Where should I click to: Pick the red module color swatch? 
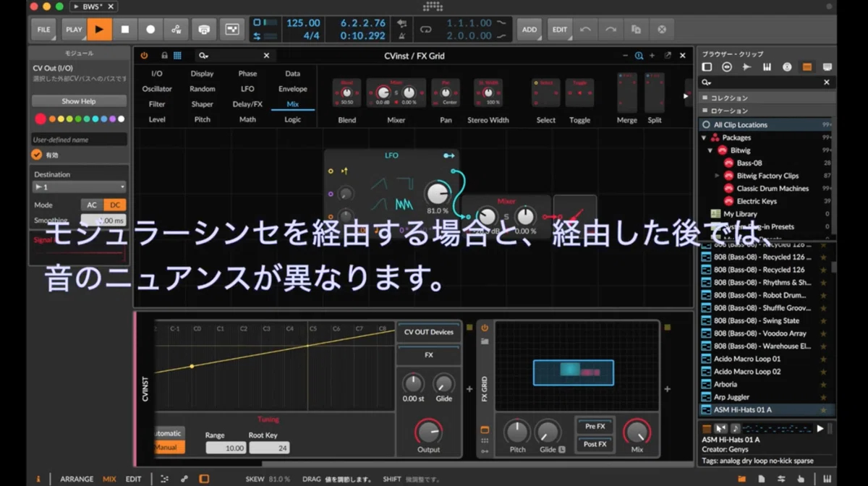coord(41,119)
